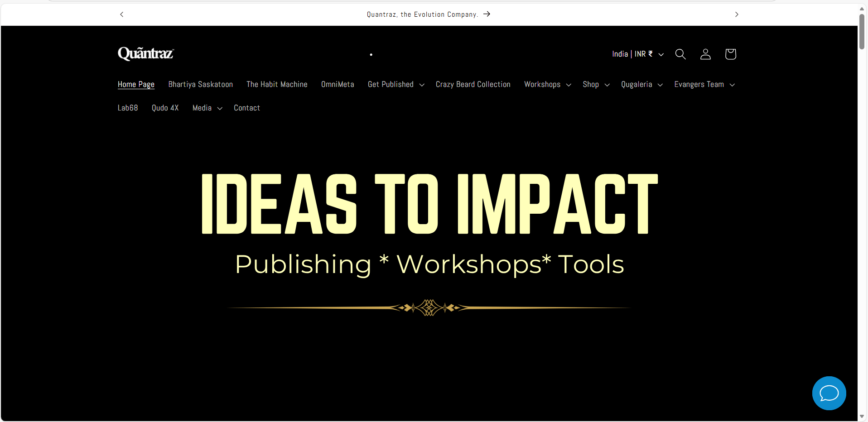Image resolution: width=868 pixels, height=422 pixels.
Task: Show next announcement with right arrow
Action: coord(737,14)
